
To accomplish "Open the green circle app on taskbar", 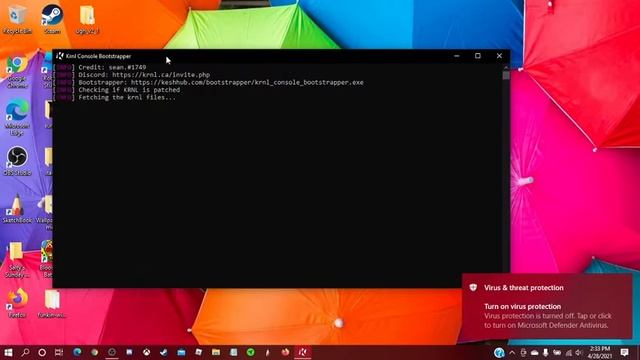I will pyautogui.click(x=251, y=352).
